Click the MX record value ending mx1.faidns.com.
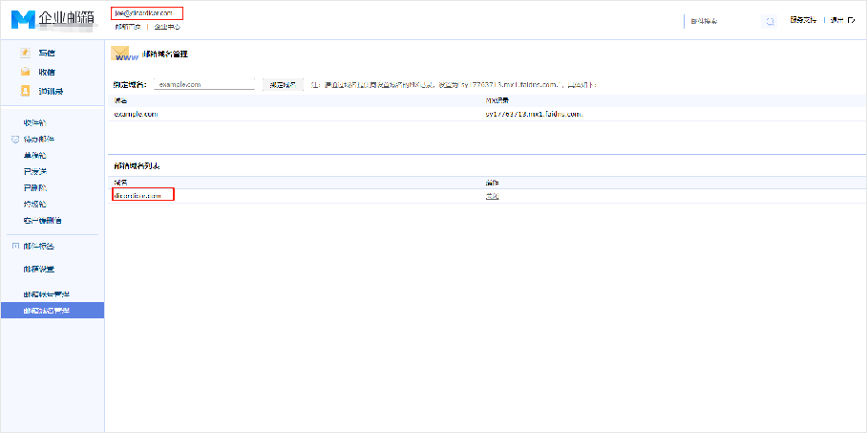868x434 pixels. 534,114
